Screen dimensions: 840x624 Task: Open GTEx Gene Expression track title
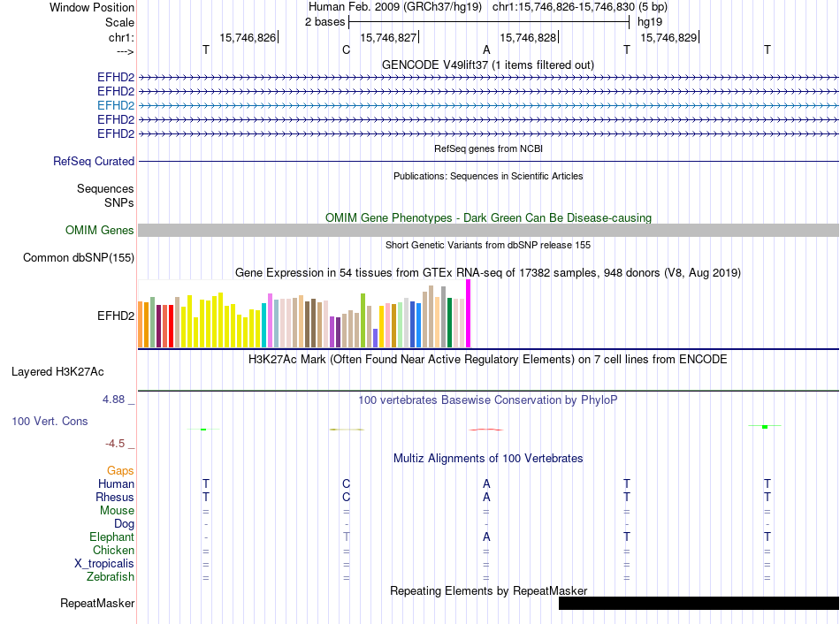tap(488, 272)
